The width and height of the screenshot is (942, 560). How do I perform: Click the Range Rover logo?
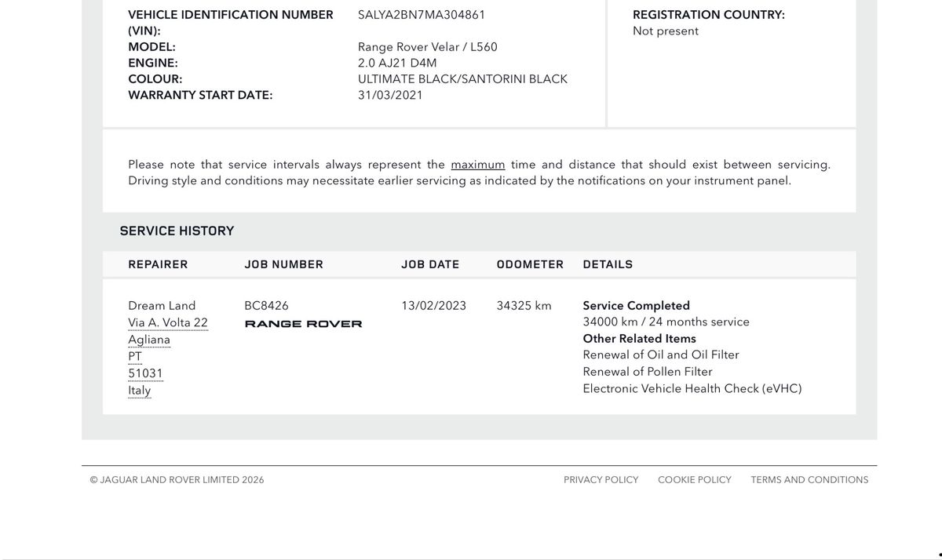304,324
